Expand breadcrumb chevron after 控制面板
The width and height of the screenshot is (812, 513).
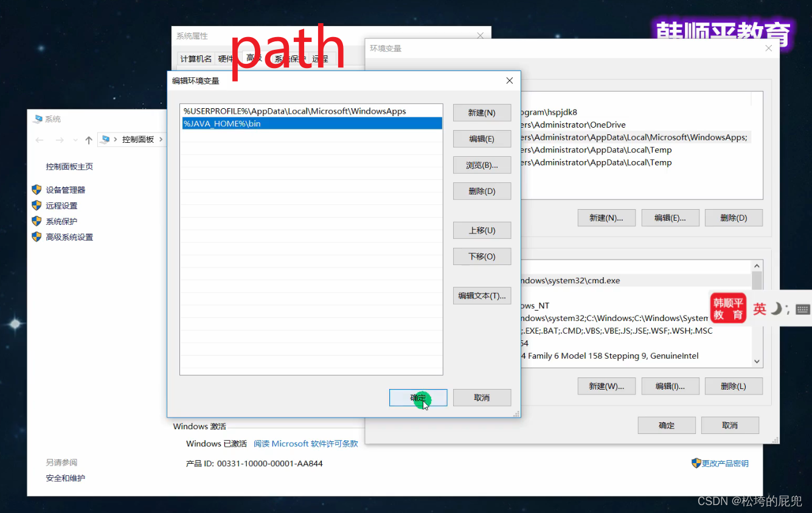pyautogui.click(x=161, y=140)
